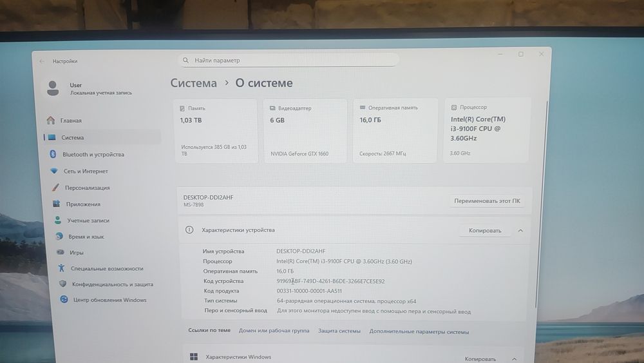644x363 pixels.
Task: Click the Видеоадаптер card icon
Action: click(x=272, y=108)
